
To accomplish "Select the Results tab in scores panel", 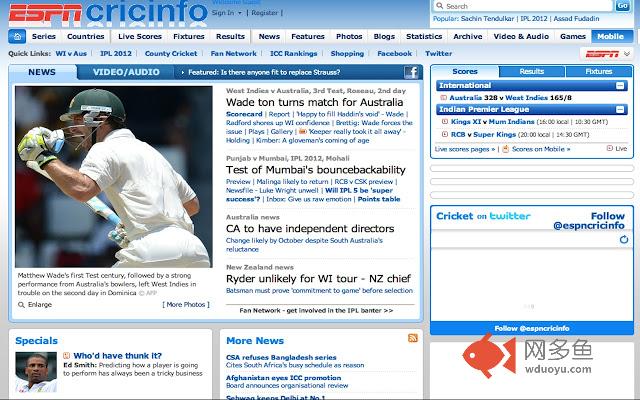I will pos(532,71).
